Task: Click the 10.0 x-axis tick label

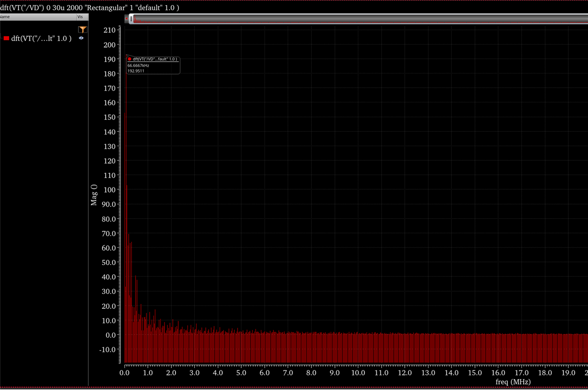Action: pos(358,373)
